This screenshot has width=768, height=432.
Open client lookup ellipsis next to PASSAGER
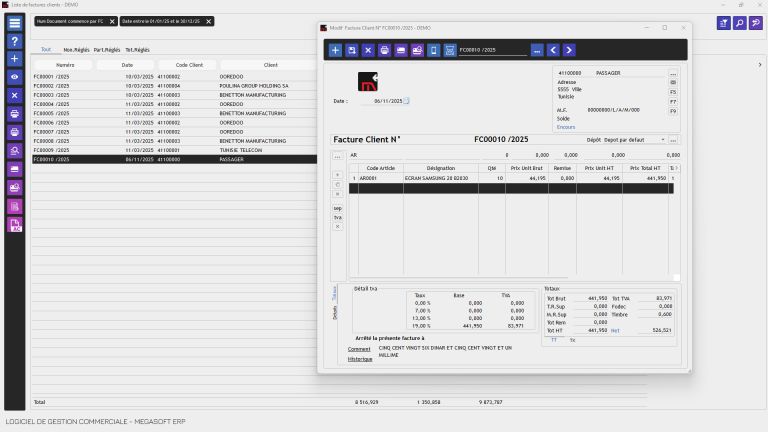pyautogui.click(x=673, y=73)
